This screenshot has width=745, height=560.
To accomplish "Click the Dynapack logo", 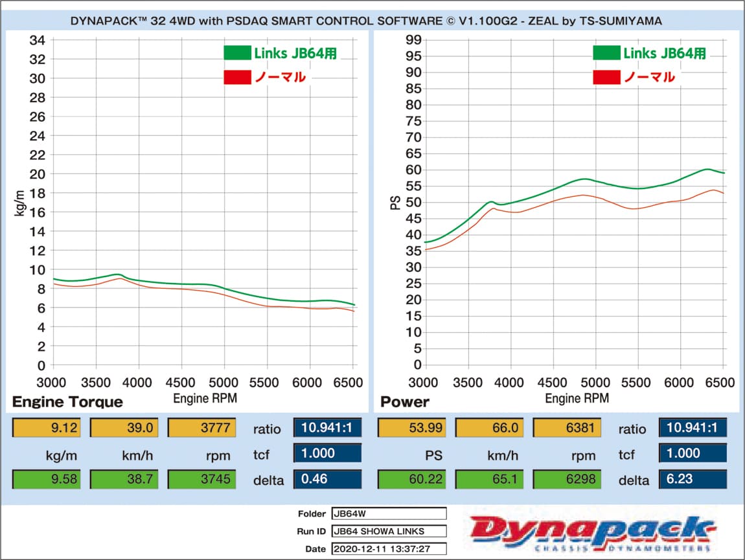I will pos(592,532).
